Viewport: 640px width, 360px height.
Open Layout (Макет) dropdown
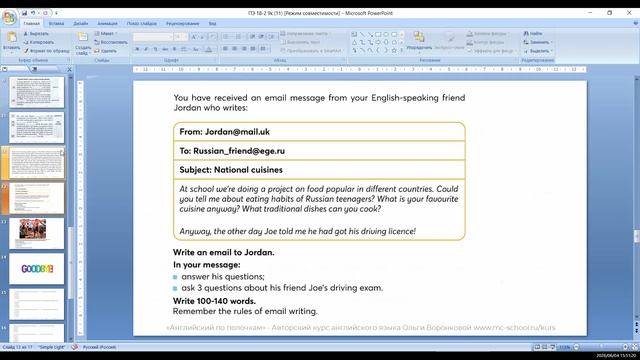(106, 33)
